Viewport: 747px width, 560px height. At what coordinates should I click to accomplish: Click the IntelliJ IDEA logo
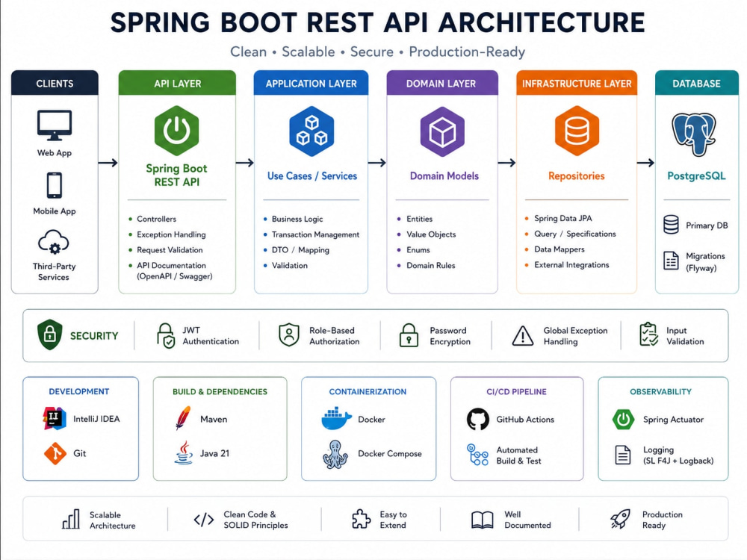coord(55,419)
